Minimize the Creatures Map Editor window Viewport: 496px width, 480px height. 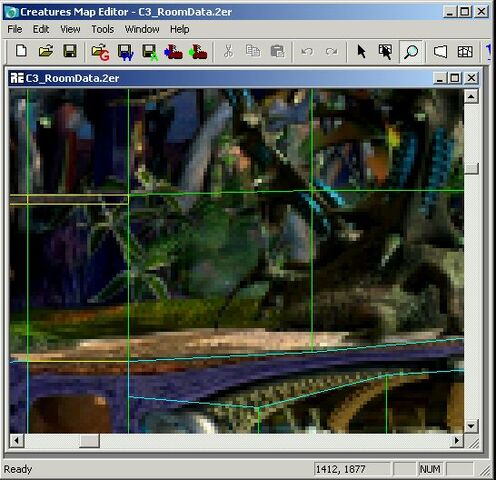pyautogui.click(x=450, y=12)
